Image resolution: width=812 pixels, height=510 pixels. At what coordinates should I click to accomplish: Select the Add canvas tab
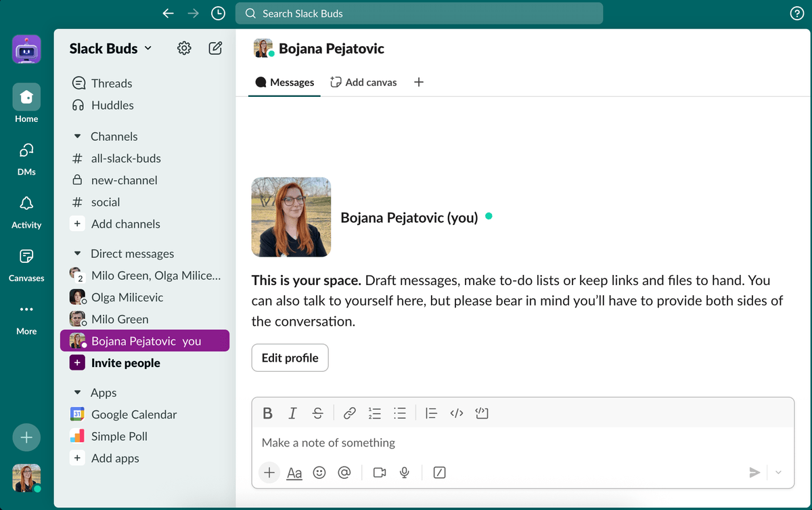tap(363, 83)
